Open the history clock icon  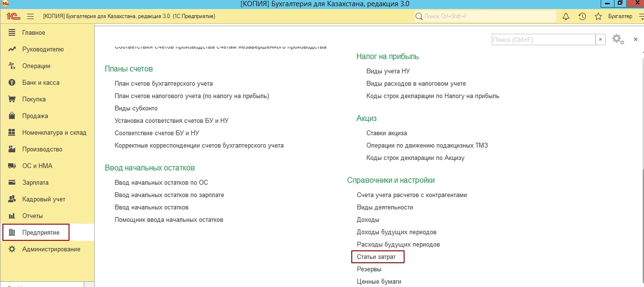[x=582, y=16]
